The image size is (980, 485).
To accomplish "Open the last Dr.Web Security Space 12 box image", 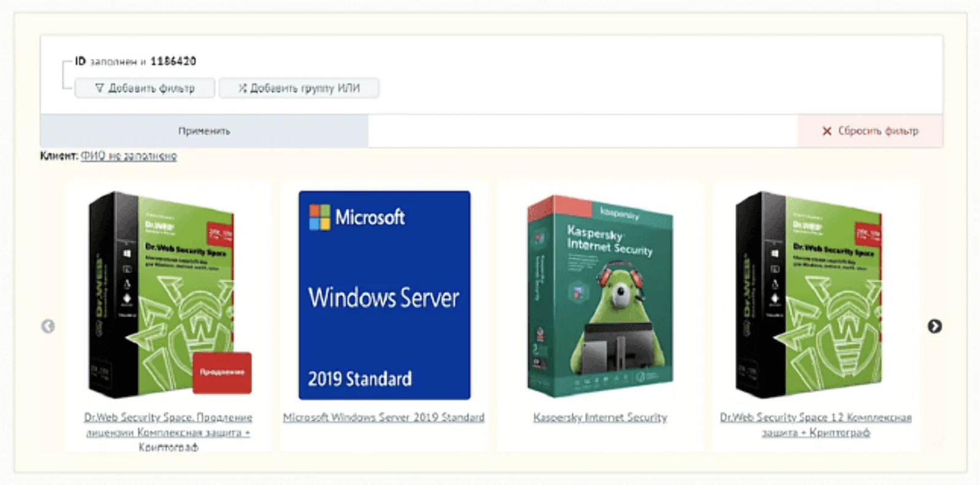I will pos(809,295).
